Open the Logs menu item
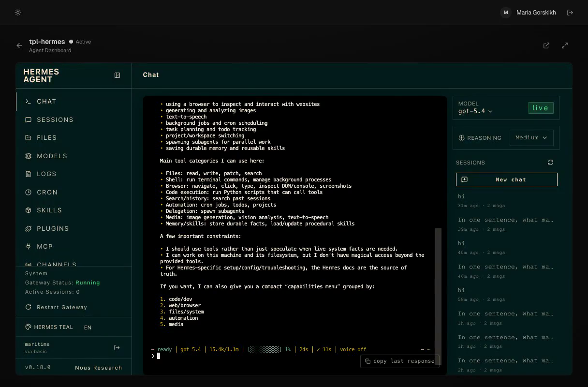 (x=73, y=174)
